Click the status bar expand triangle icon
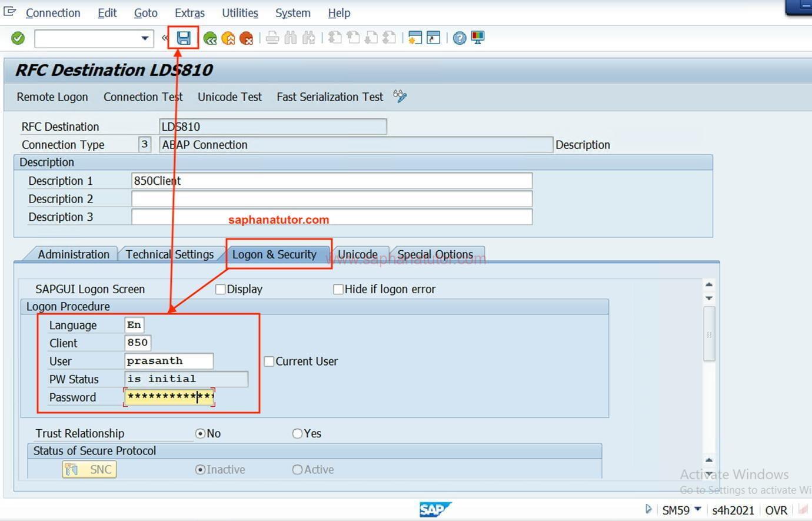 click(648, 509)
